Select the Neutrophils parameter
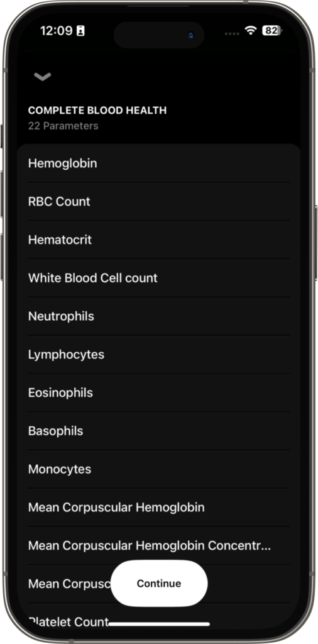This screenshot has width=318, height=644. click(159, 316)
